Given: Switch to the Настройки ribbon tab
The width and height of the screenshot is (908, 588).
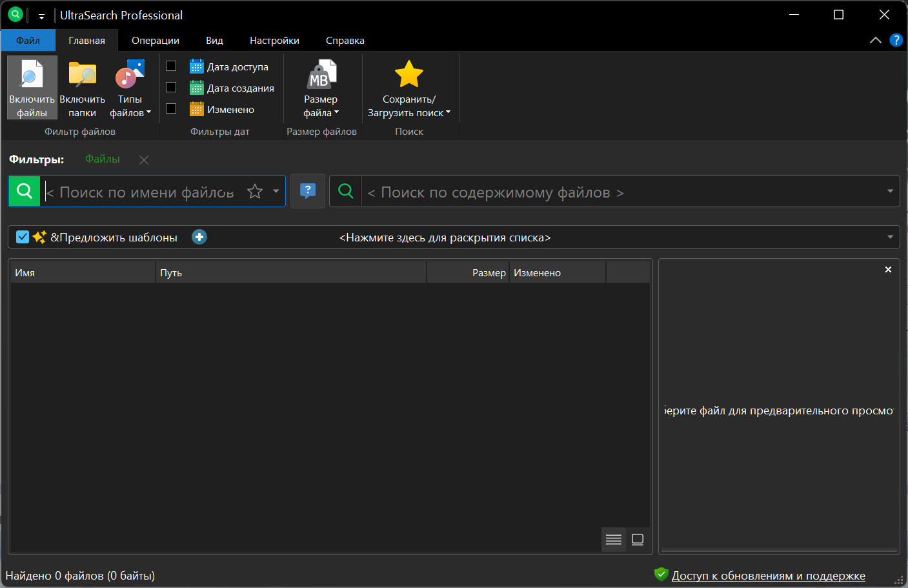Looking at the screenshot, I should 274,40.
